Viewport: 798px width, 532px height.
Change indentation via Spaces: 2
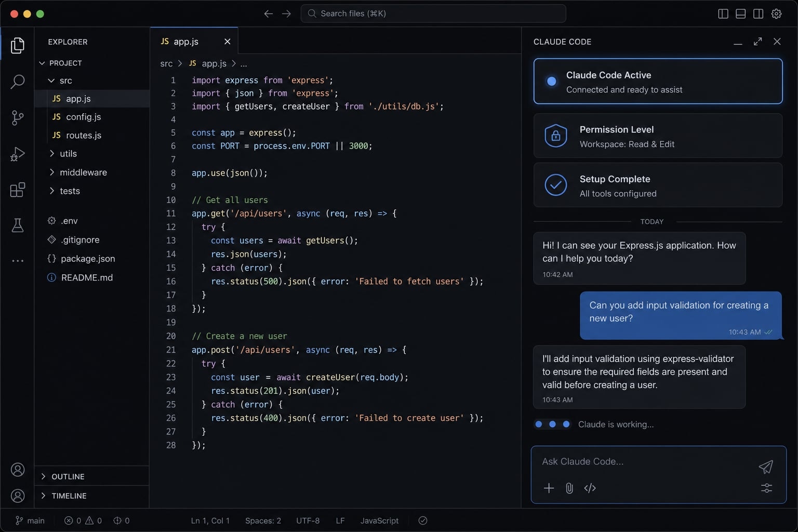[263, 521]
